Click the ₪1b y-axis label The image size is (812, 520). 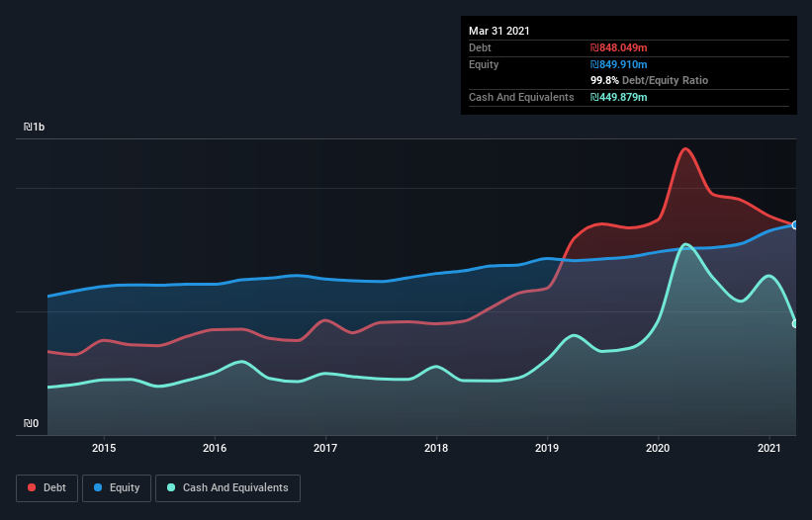coord(35,127)
